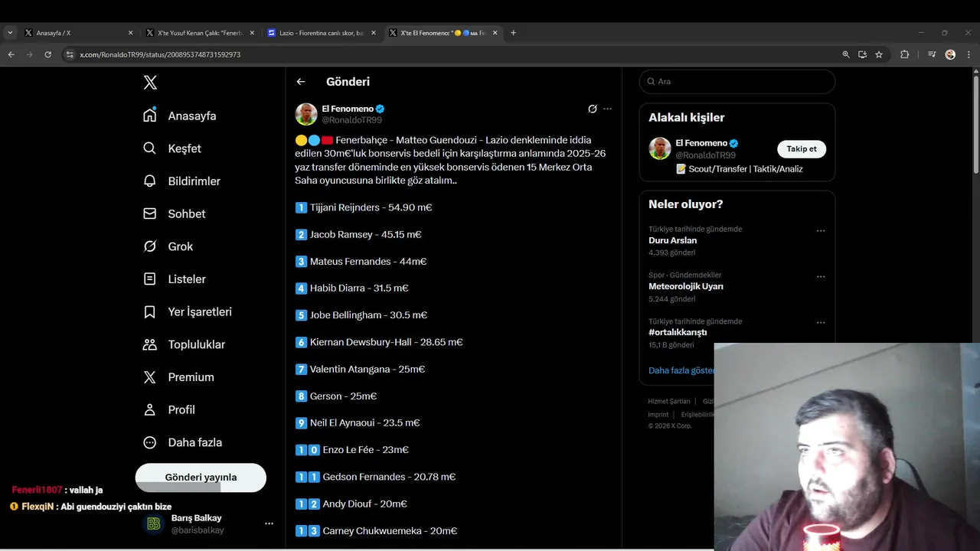Switch to Lazio - Fiorentina tab
This screenshot has height=551, width=980.
pos(321,33)
